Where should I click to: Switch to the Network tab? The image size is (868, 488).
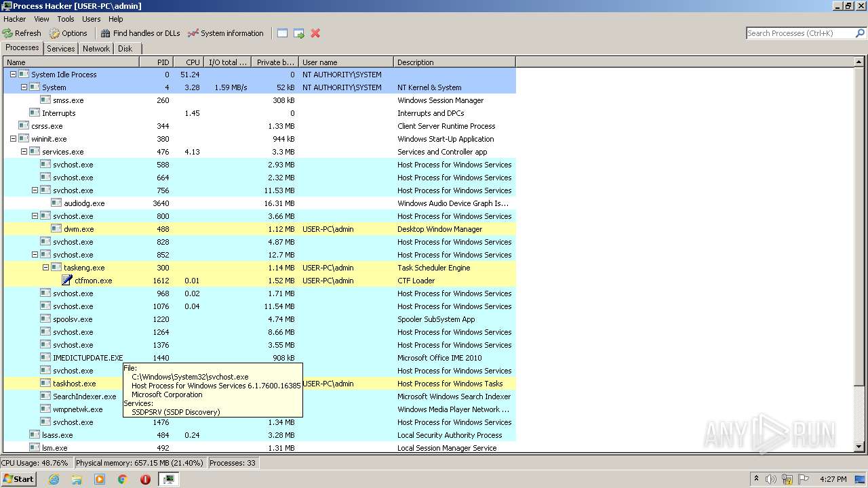[96, 49]
